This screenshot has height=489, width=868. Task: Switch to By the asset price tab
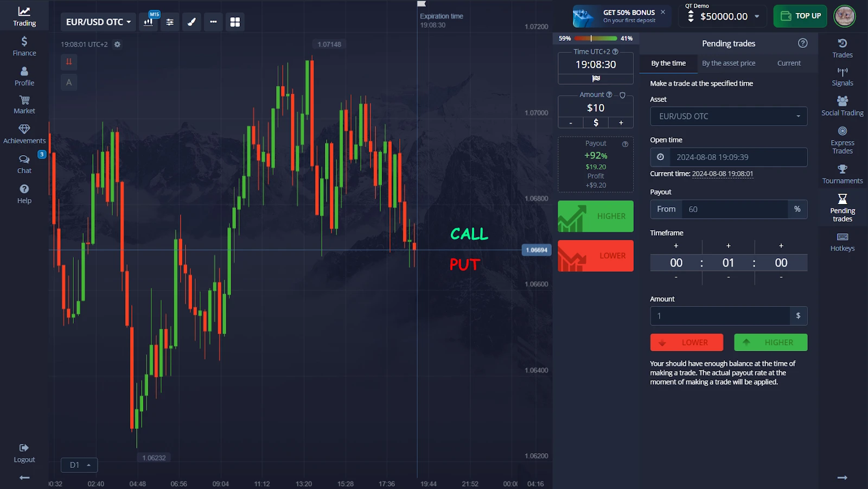pyautogui.click(x=728, y=63)
